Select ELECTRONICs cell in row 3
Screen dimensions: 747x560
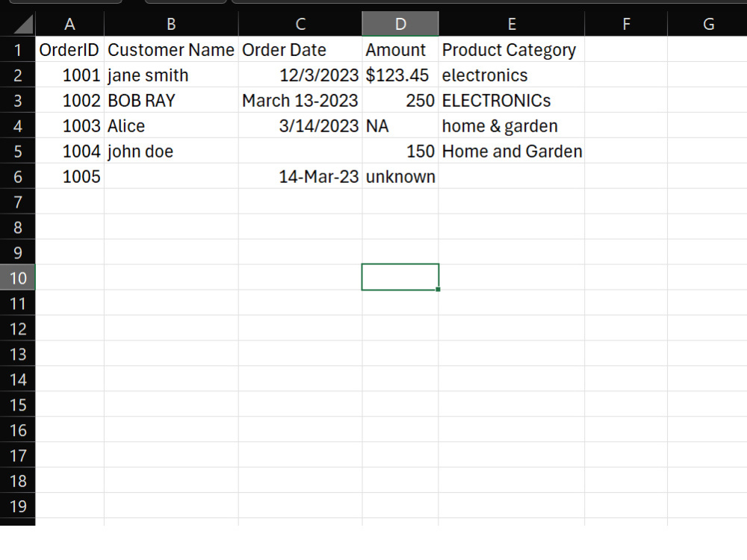[x=512, y=100]
